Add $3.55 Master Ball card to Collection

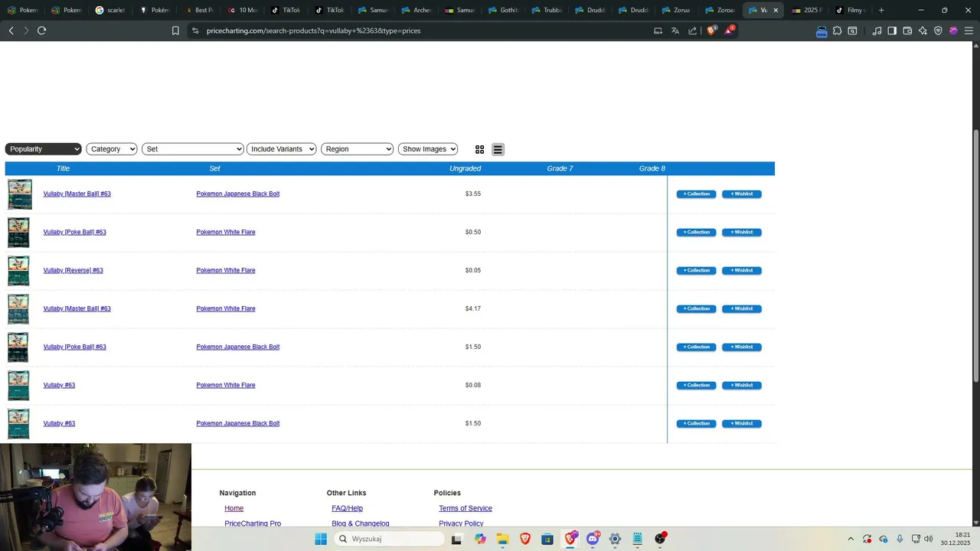click(696, 194)
